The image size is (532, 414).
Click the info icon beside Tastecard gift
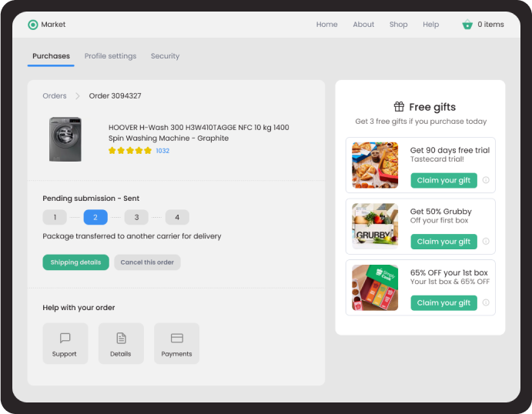(x=486, y=180)
